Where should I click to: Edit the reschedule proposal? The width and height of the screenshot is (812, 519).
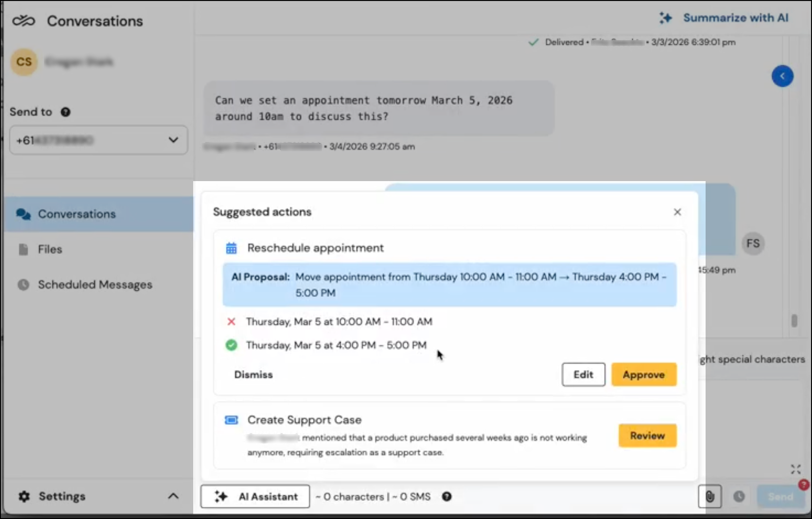coord(583,375)
